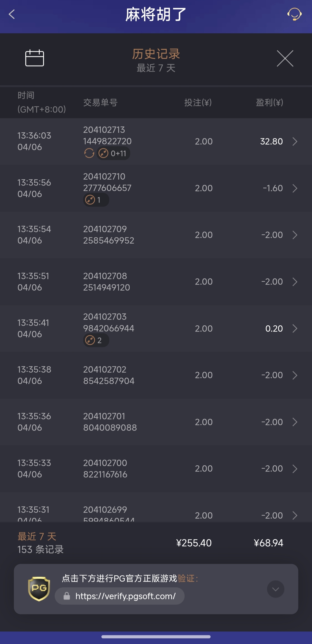Tap the back arrow in the header
The width and height of the screenshot is (312, 644).
pyautogui.click(x=12, y=14)
